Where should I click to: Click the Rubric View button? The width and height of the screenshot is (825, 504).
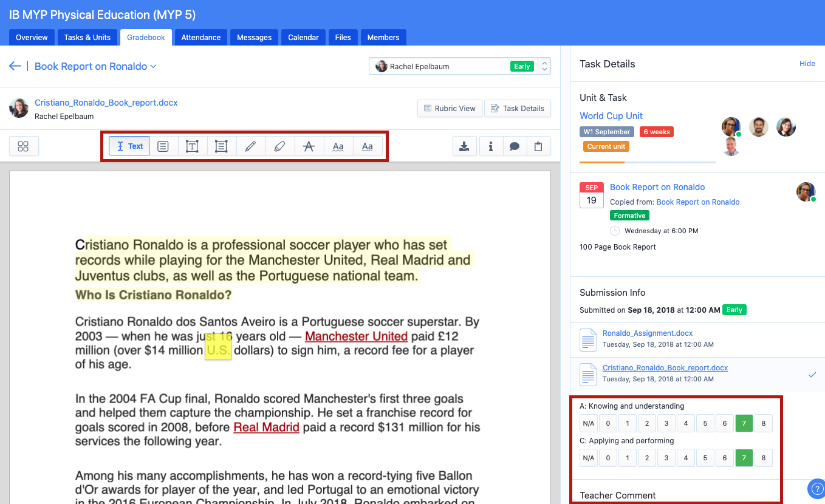point(450,109)
